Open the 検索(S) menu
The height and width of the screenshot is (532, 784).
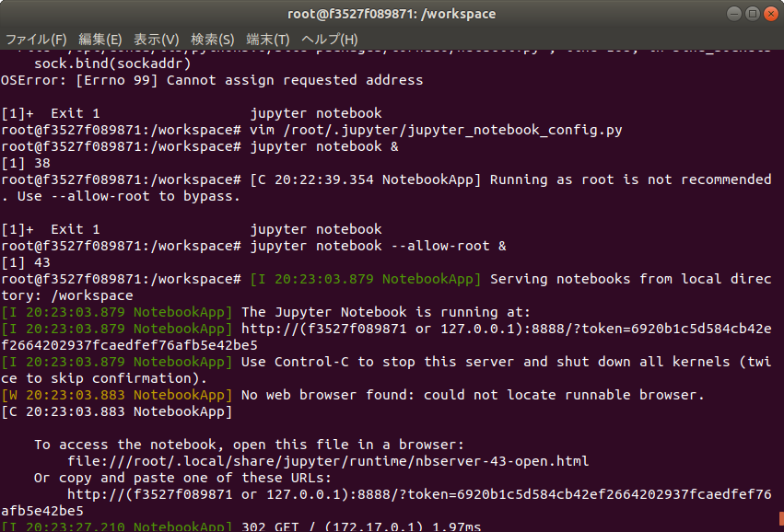point(213,40)
